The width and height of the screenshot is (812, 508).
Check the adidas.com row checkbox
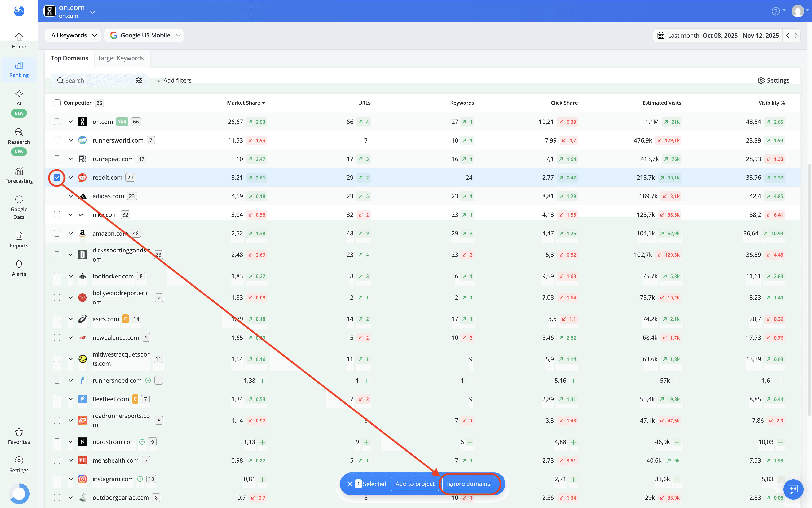coord(57,196)
